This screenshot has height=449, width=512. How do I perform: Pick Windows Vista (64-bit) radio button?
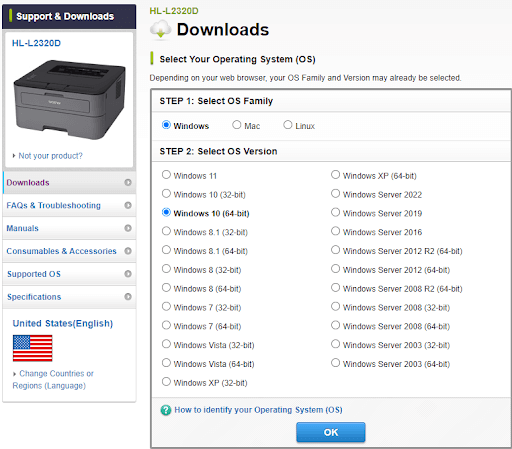coord(166,363)
